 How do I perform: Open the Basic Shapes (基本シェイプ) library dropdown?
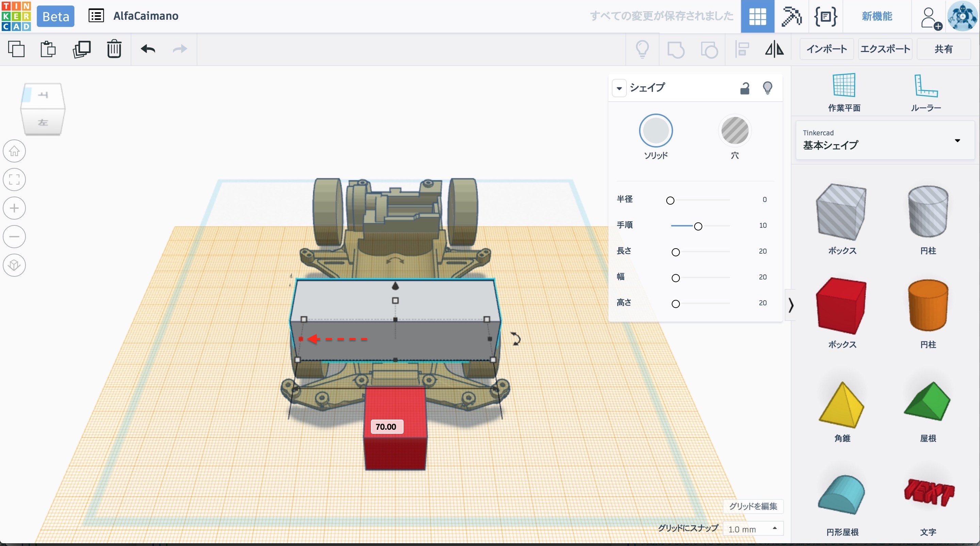pos(885,140)
